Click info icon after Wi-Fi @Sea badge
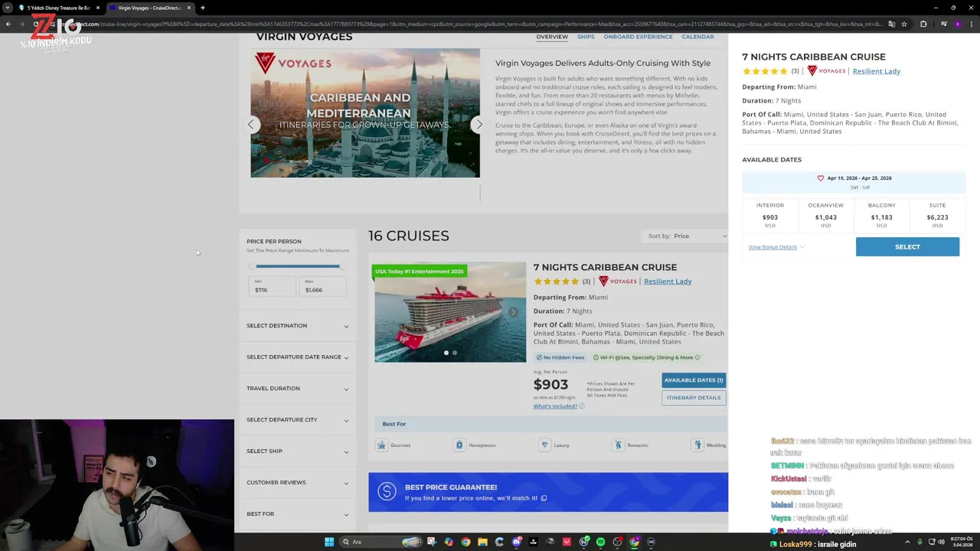This screenshot has height=551, width=980. point(697,357)
